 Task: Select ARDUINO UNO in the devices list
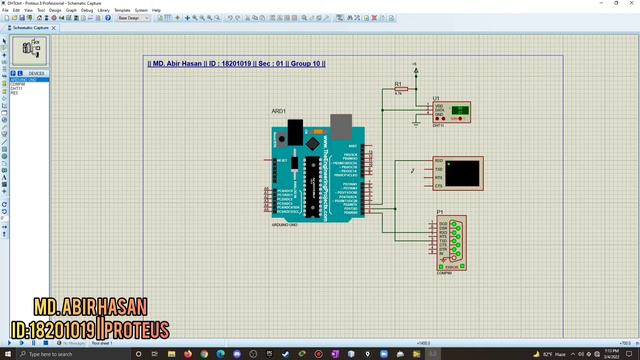[x=29, y=80]
